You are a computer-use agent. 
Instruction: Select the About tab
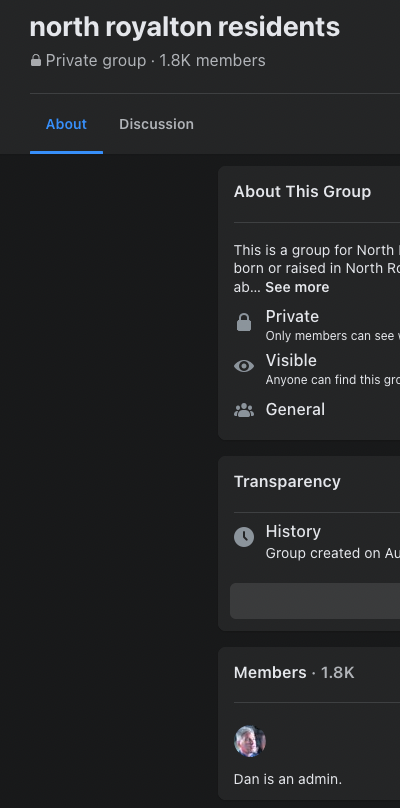click(x=66, y=124)
